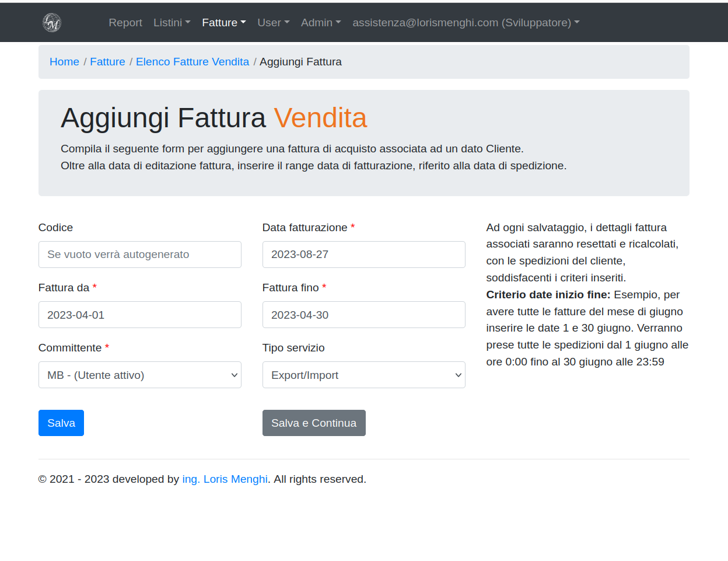Expand the Tipo servizio dropdown
The width and height of the screenshot is (728, 561).
(363, 375)
